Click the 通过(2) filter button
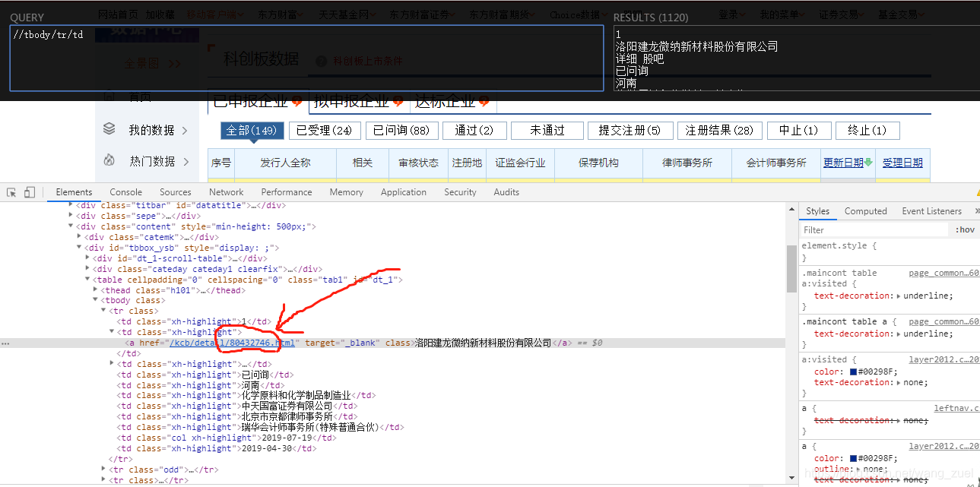This screenshot has width=980, height=487. click(x=474, y=131)
